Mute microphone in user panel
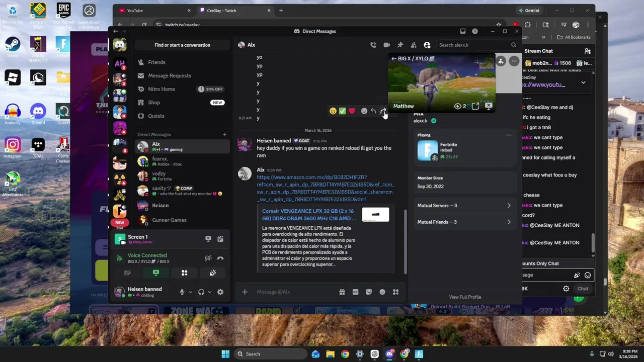The height and width of the screenshot is (362, 644). pos(182,292)
